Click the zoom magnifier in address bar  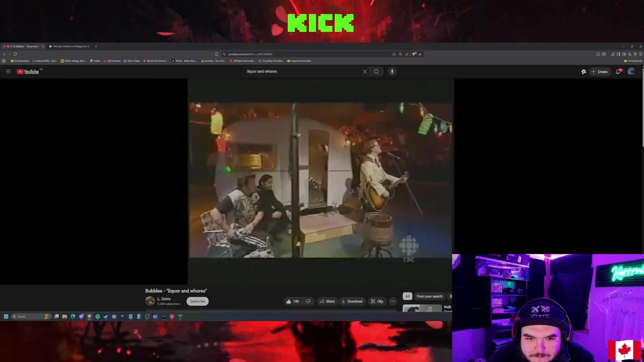(x=400, y=54)
